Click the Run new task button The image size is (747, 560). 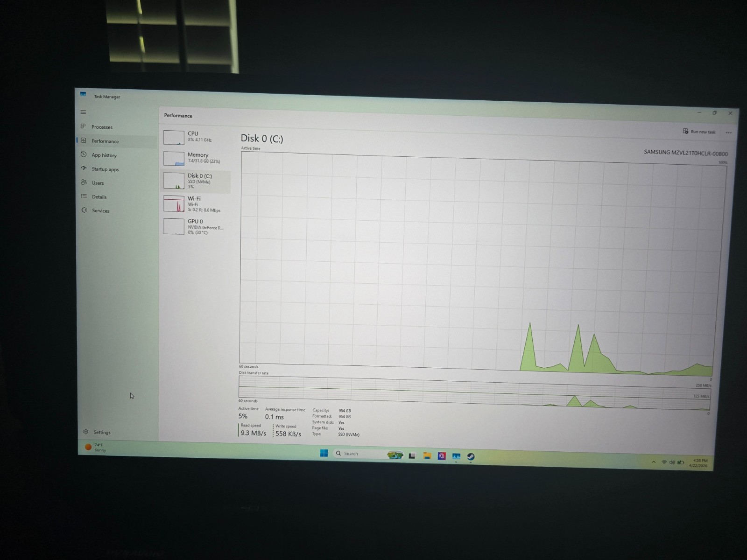pyautogui.click(x=699, y=132)
